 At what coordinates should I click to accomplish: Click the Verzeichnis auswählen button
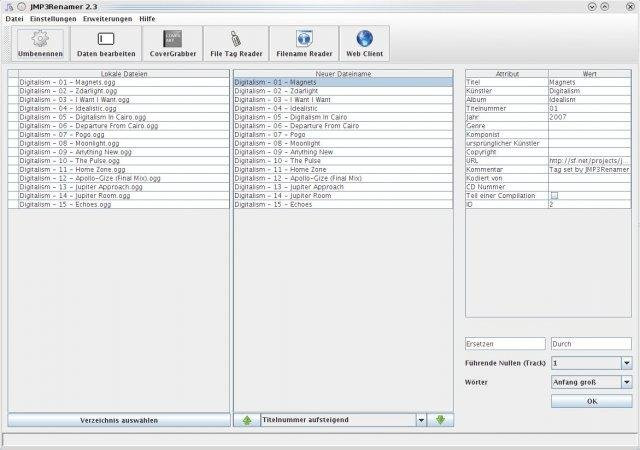point(119,420)
